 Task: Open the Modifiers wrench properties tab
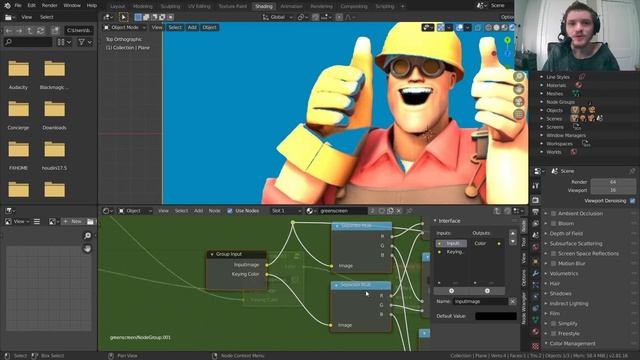pyautogui.click(x=536, y=273)
